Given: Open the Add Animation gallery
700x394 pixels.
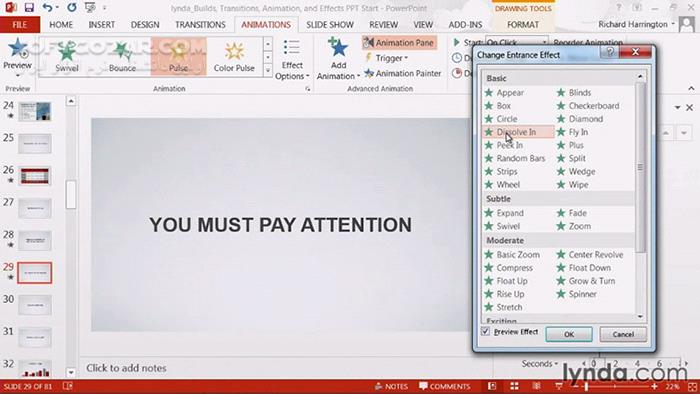Looking at the screenshot, I should pos(338,60).
